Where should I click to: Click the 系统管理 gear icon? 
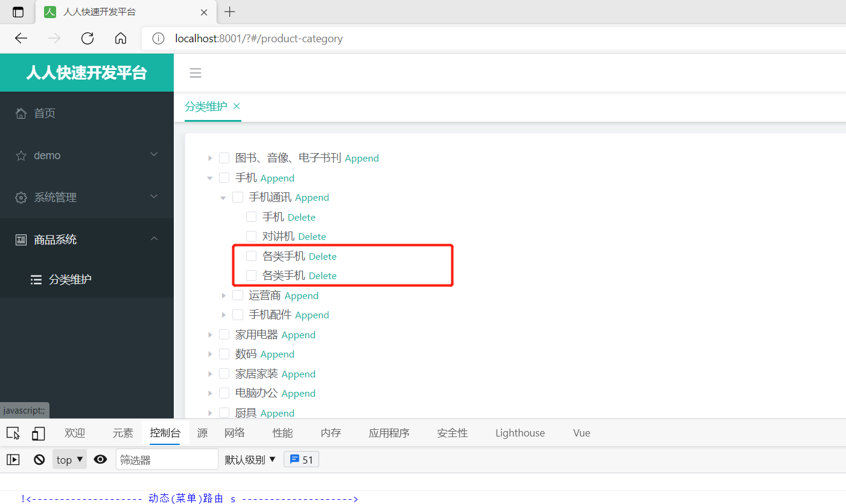click(x=21, y=198)
